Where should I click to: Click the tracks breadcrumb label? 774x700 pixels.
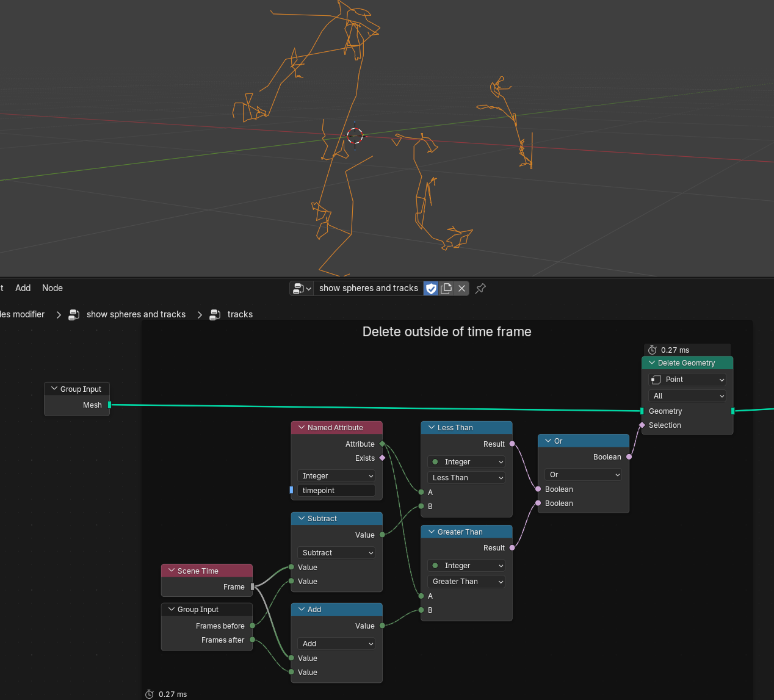click(240, 315)
